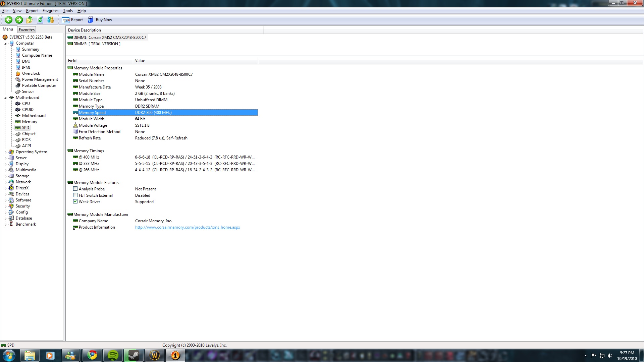Select the SPD tree item
Screen dimensions: 644x362
tap(25, 128)
